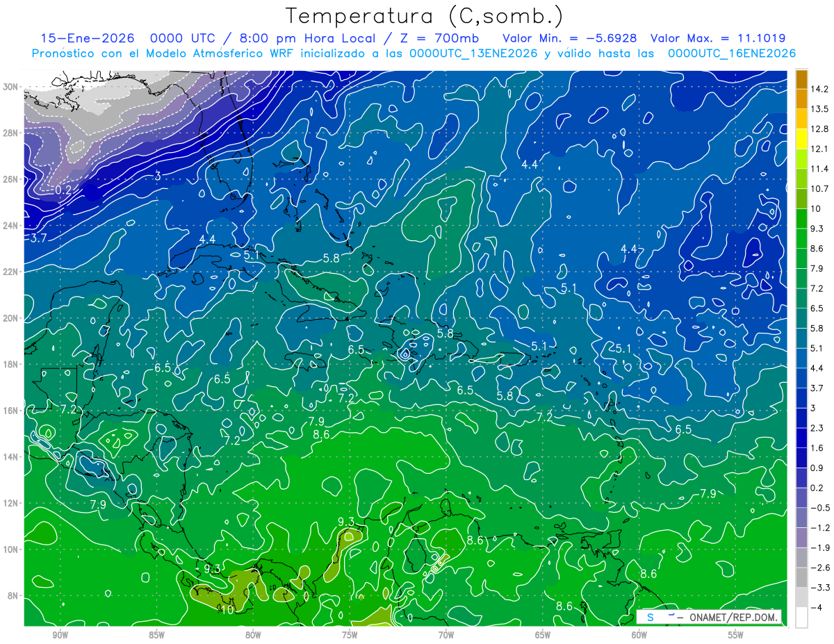Select the 14N latitude axis label

coord(11,457)
